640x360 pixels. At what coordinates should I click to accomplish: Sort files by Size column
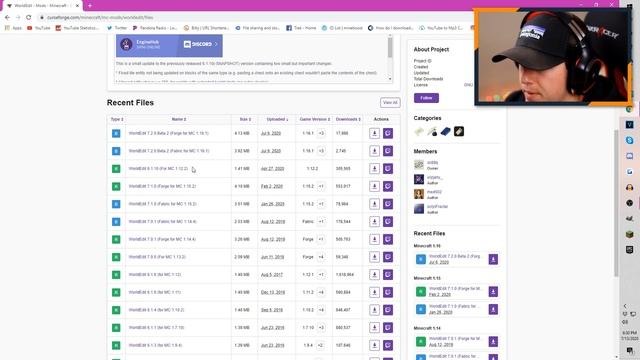coord(245,119)
